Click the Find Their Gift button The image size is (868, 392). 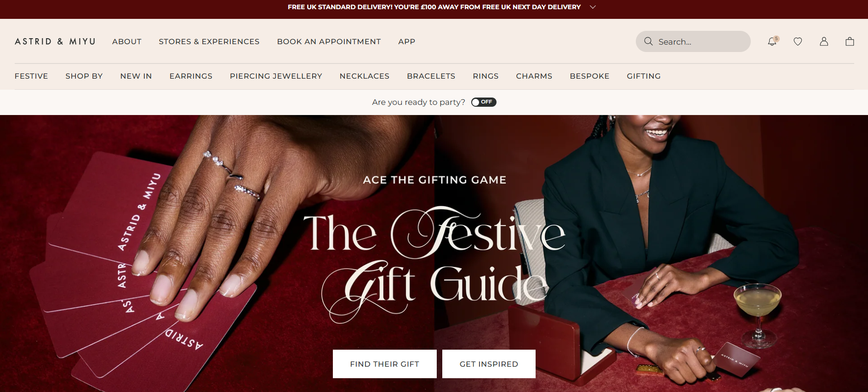385,364
